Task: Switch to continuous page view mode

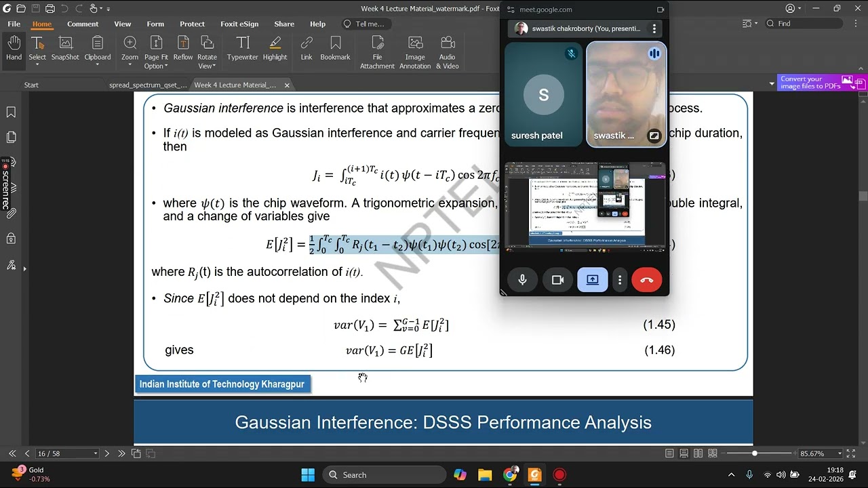Action: (x=684, y=453)
